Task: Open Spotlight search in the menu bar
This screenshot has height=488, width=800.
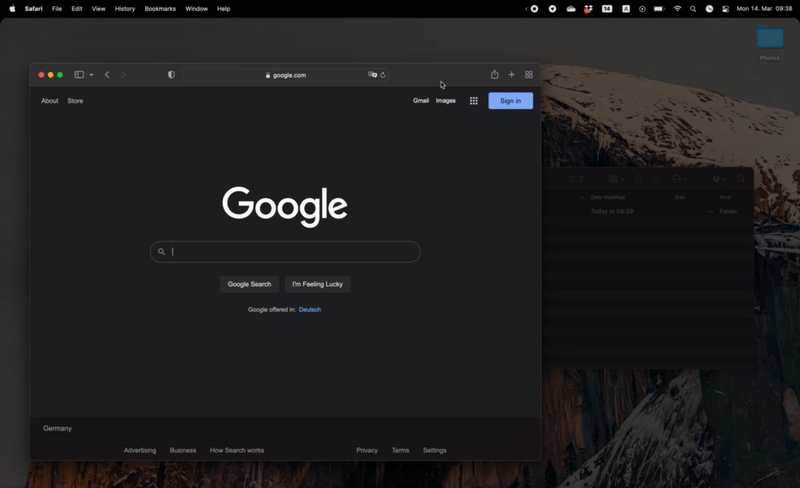Action: [693, 9]
